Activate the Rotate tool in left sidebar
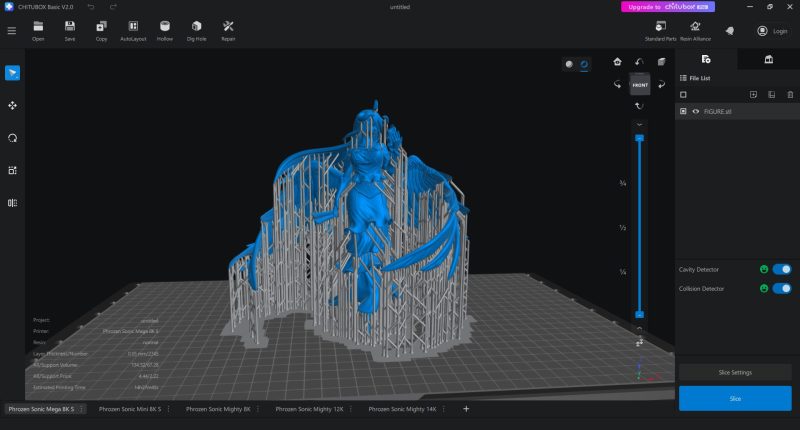The height and width of the screenshot is (430, 800). coord(13,138)
